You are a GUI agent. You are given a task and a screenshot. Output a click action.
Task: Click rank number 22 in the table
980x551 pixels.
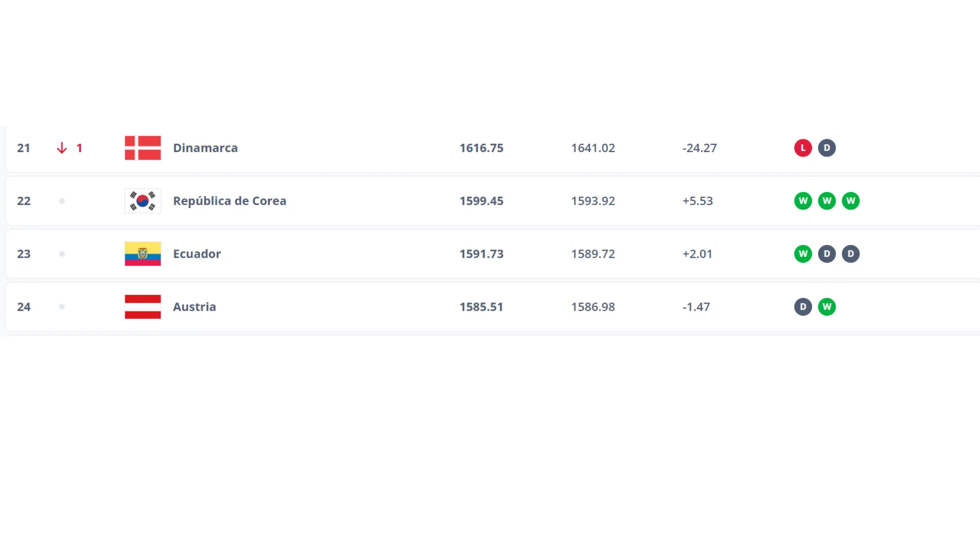tap(24, 201)
